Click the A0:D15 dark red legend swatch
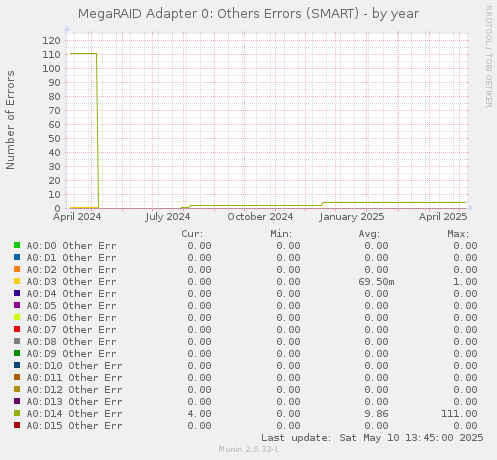Viewport: 497px width, 460px height. [17, 425]
